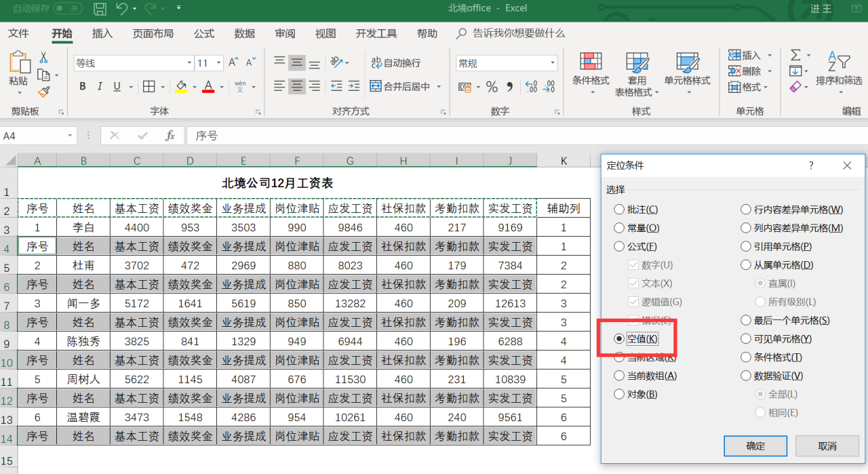Open font color dropdown arrow
The image size is (868, 474).
click(x=221, y=87)
